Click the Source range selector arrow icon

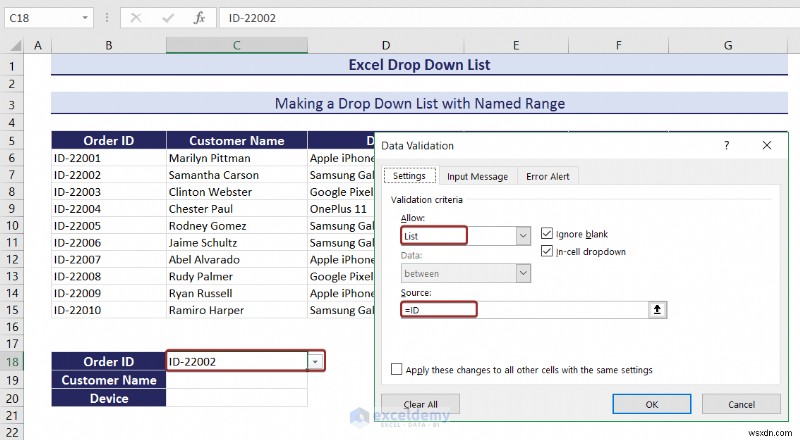point(657,310)
